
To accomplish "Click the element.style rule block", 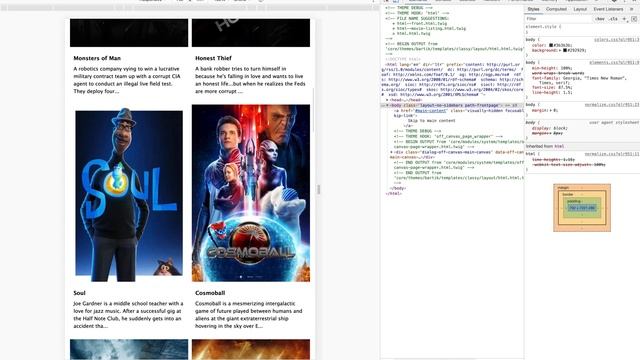I will pos(582,29).
